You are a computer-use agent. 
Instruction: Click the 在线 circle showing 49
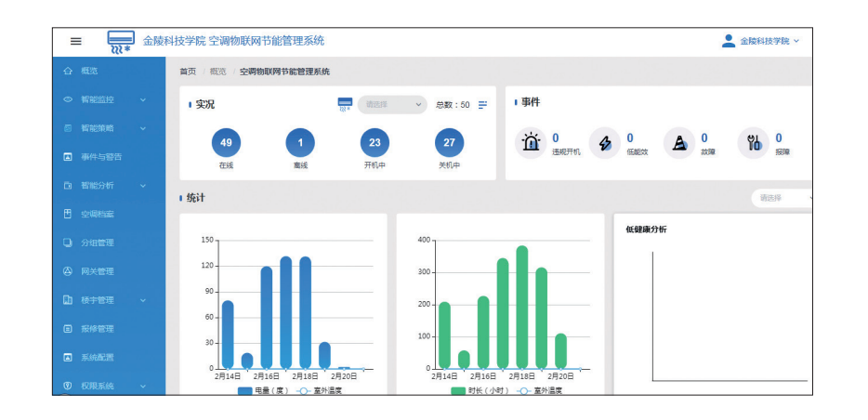tap(226, 142)
